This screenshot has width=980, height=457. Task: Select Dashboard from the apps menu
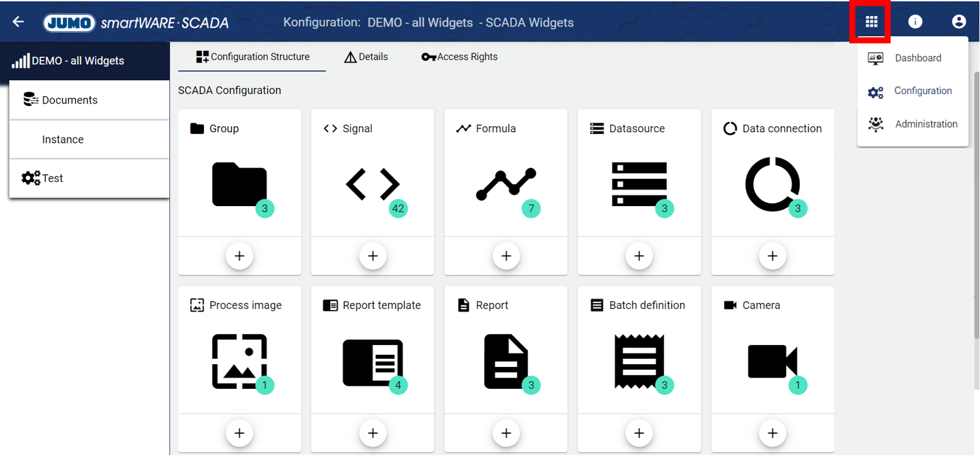coord(917,58)
